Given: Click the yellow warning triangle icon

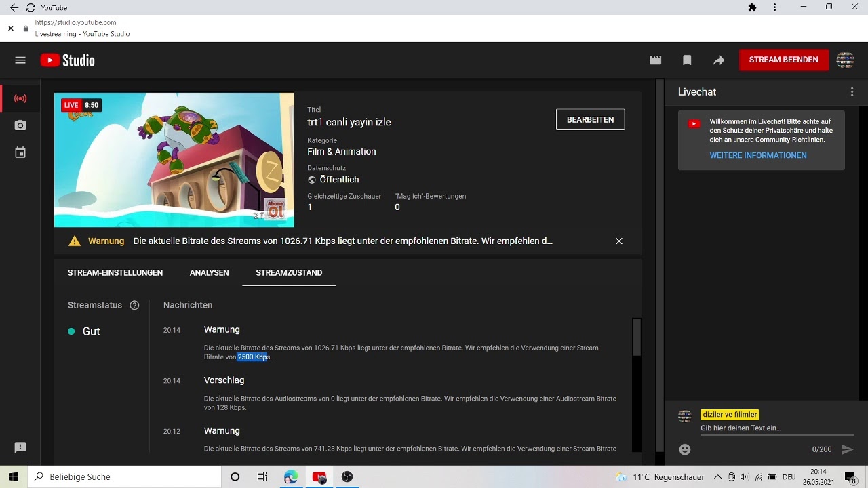Looking at the screenshot, I should [75, 241].
